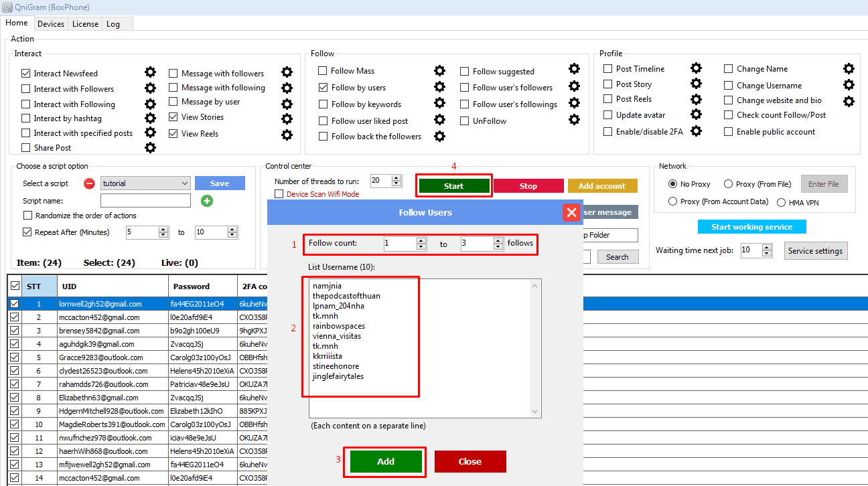Click gear icon beside View Reels

[x=287, y=134]
